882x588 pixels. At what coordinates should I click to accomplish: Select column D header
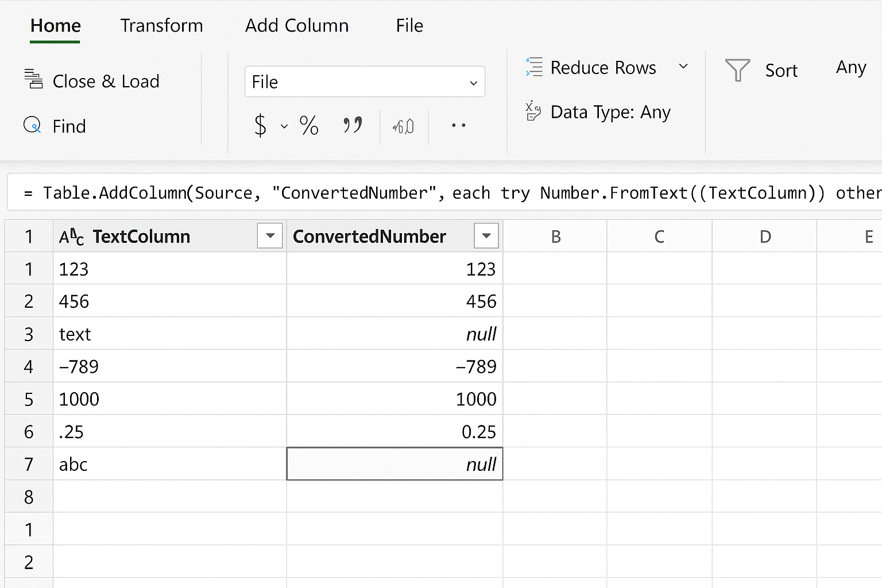click(765, 236)
